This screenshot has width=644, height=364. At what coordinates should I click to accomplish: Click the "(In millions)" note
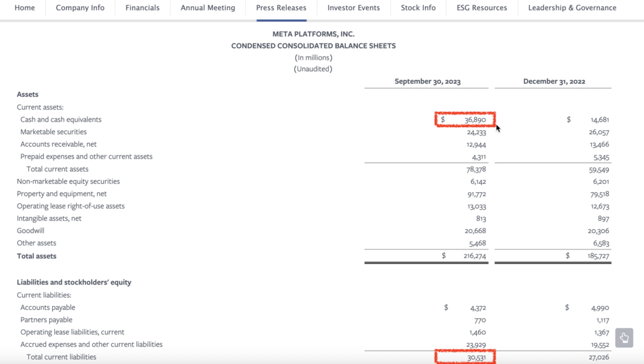[313, 57]
